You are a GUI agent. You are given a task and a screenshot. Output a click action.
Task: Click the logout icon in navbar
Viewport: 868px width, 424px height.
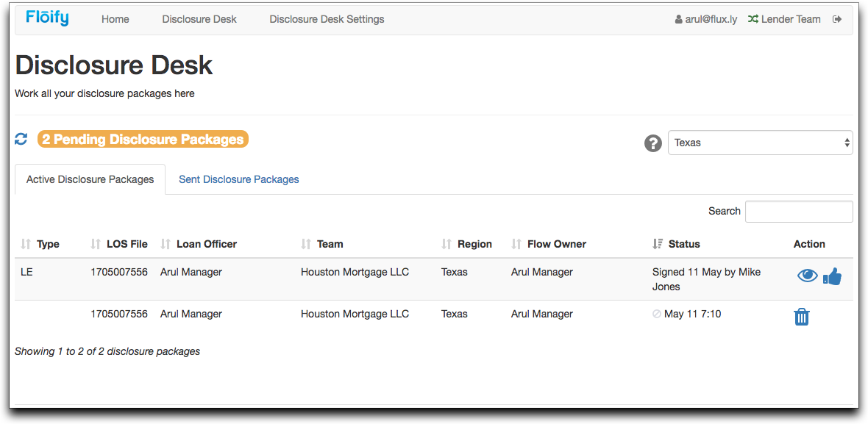point(837,19)
